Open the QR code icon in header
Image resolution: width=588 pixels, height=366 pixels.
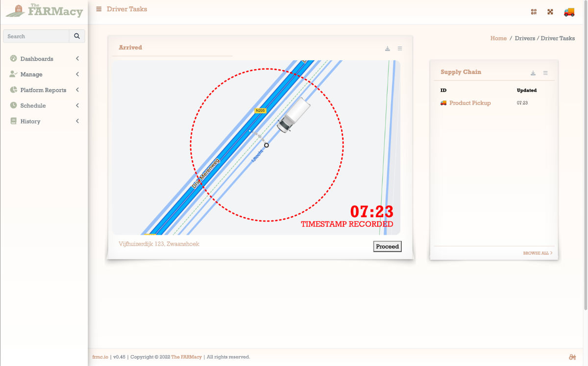coord(534,12)
